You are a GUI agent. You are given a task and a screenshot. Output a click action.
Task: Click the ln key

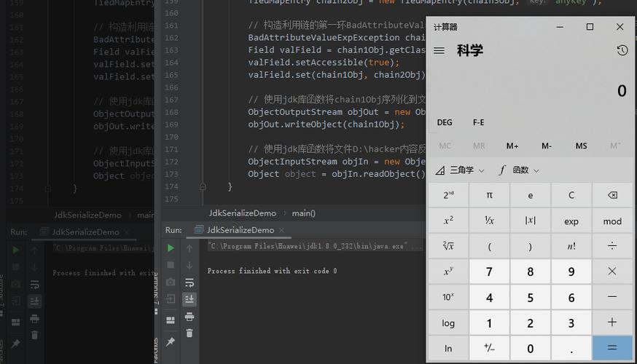point(448,348)
